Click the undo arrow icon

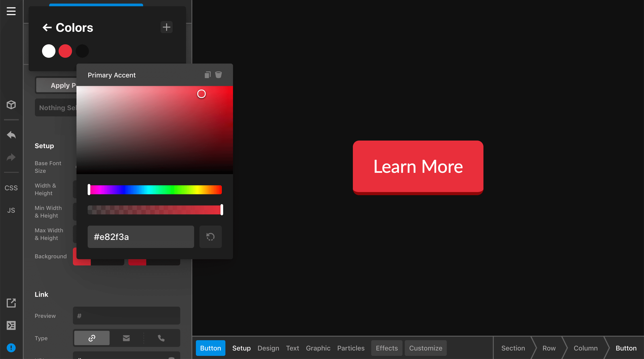point(11,135)
